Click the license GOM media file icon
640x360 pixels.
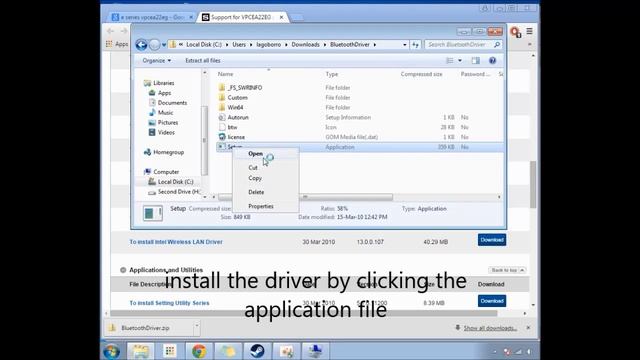(x=222, y=137)
